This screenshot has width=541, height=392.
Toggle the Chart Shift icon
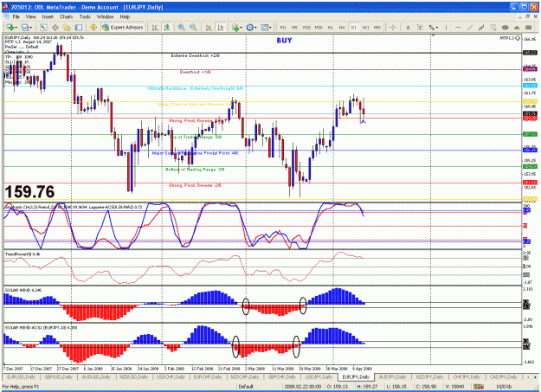pyautogui.click(x=221, y=28)
